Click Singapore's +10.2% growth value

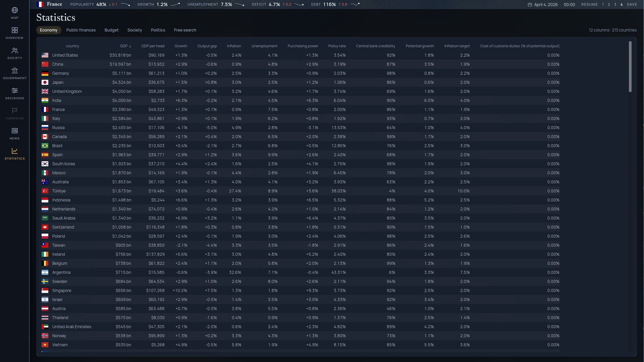[180, 291]
